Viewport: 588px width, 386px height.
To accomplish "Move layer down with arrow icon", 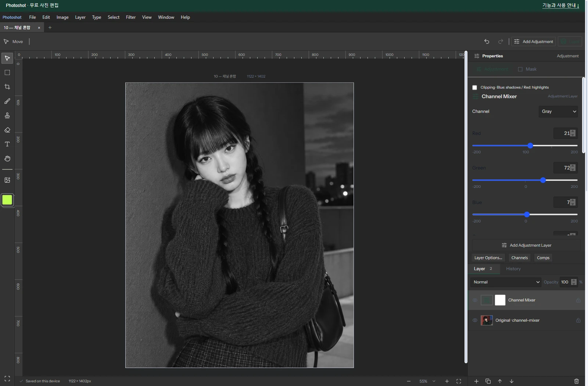I will click(512, 381).
